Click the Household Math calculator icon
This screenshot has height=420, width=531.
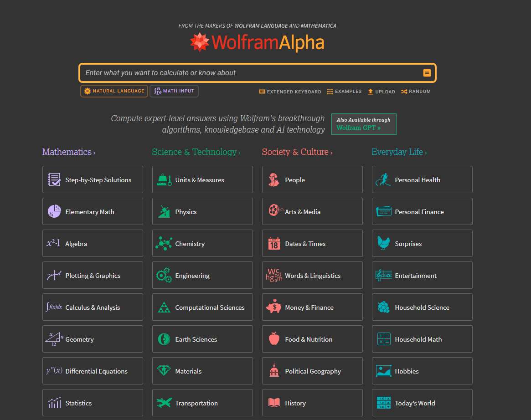tap(384, 339)
